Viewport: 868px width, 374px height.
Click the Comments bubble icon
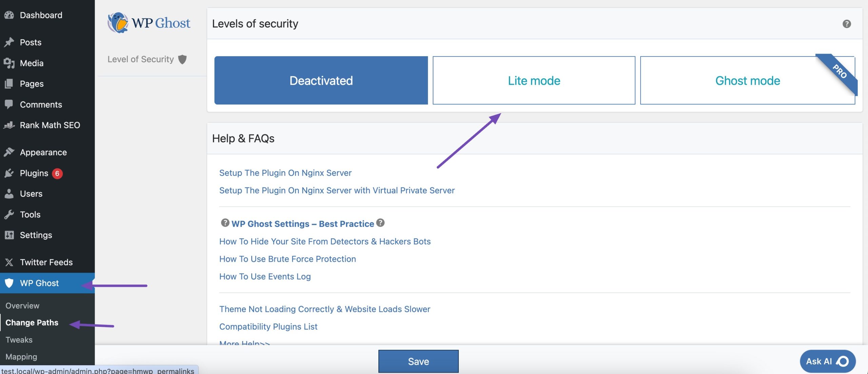pos(9,104)
